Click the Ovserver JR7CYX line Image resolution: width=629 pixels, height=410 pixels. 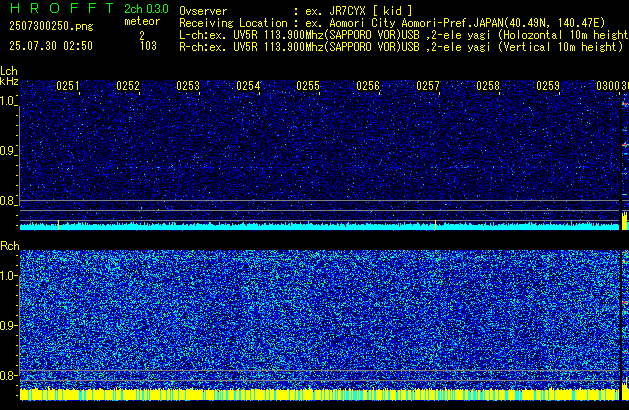tap(296, 10)
